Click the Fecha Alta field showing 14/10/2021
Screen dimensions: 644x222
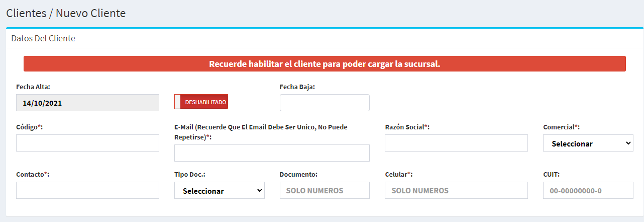coord(87,103)
